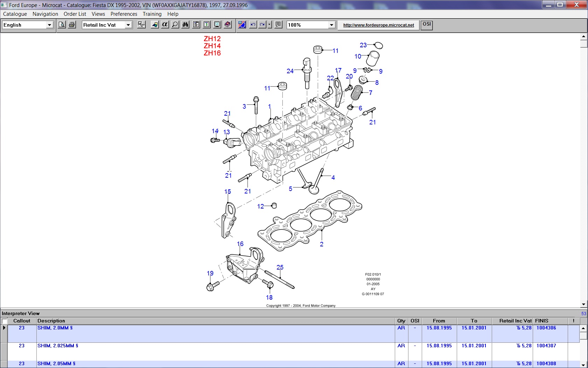This screenshot has height=368, width=588.
Task: Click callout 15 bracket label
Action: pyautogui.click(x=227, y=192)
